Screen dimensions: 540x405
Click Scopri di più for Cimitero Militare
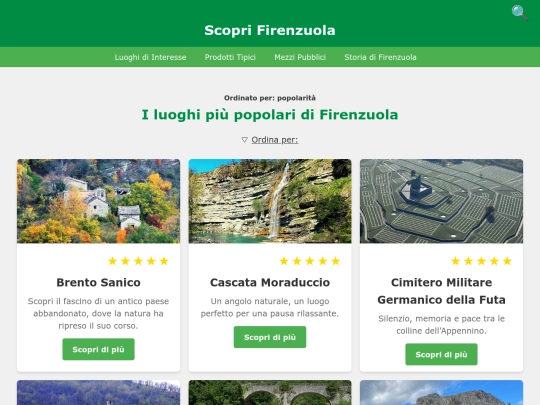click(442, 354)
